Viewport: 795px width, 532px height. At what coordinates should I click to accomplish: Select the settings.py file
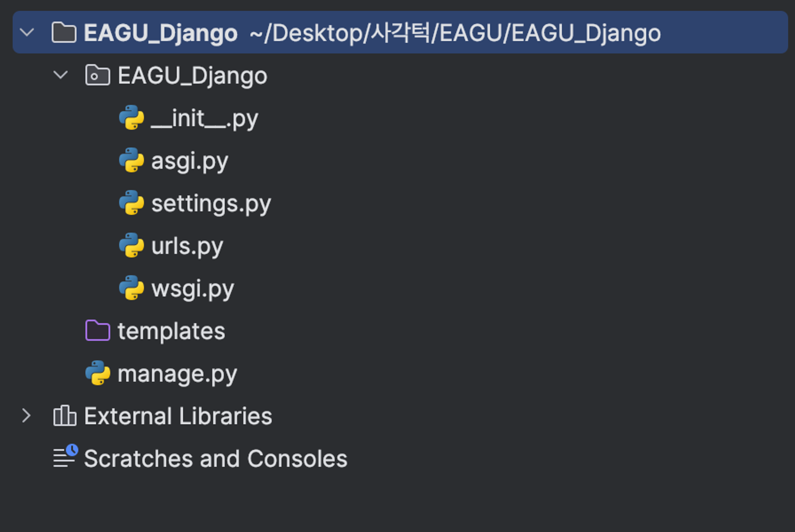click(211, 204)
